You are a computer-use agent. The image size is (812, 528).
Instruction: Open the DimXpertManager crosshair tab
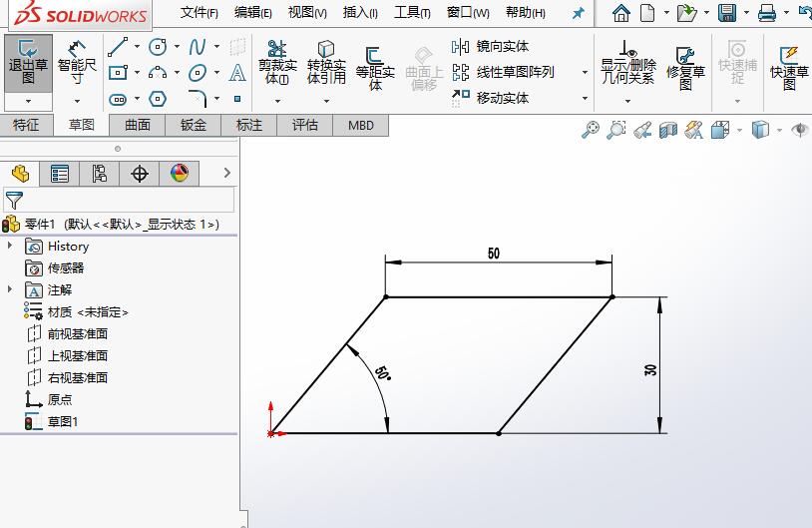coord(140,174)
